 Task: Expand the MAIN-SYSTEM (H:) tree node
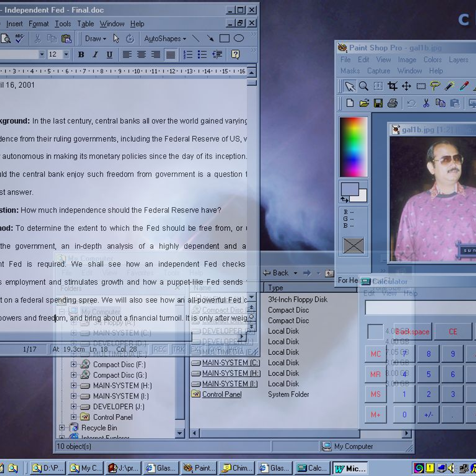(73, 385)
